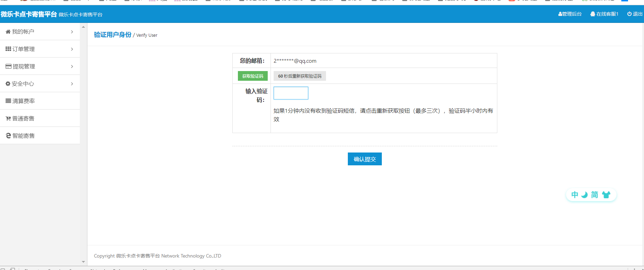The height and width of the screenshot is (270, 644).
Task: Open 管理后台 in the top header
Action: coord(570,14)
